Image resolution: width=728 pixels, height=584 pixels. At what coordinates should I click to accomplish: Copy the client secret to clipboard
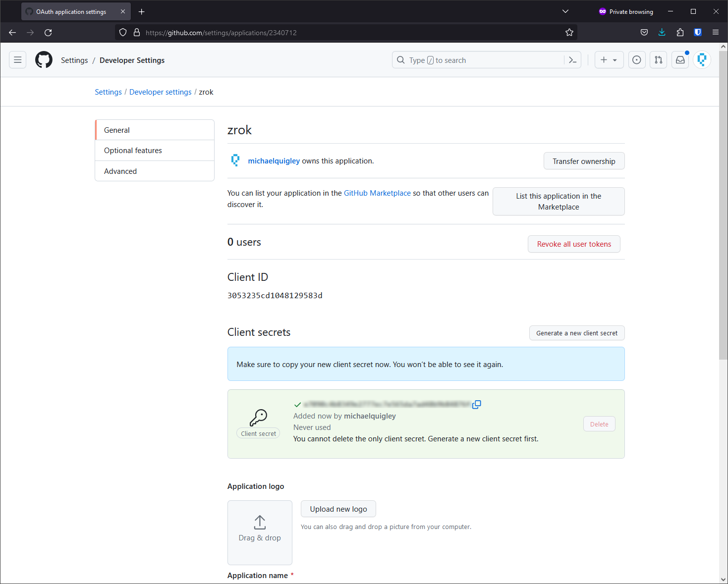pyautogui.click(x=476, y=405)
